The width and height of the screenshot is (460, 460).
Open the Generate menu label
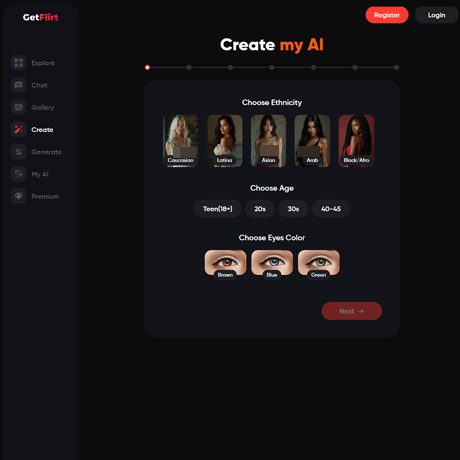pyautogui.click(x=46, y=152)
